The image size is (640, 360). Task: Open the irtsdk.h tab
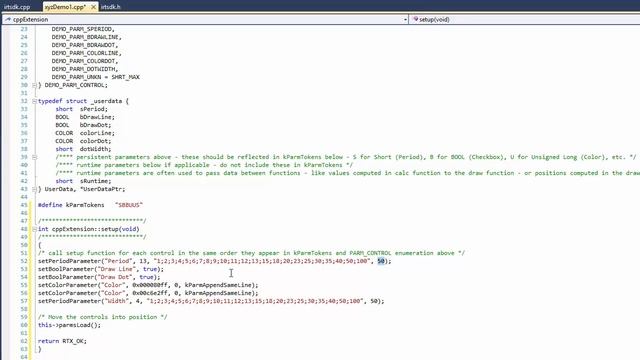click(111, 7)
